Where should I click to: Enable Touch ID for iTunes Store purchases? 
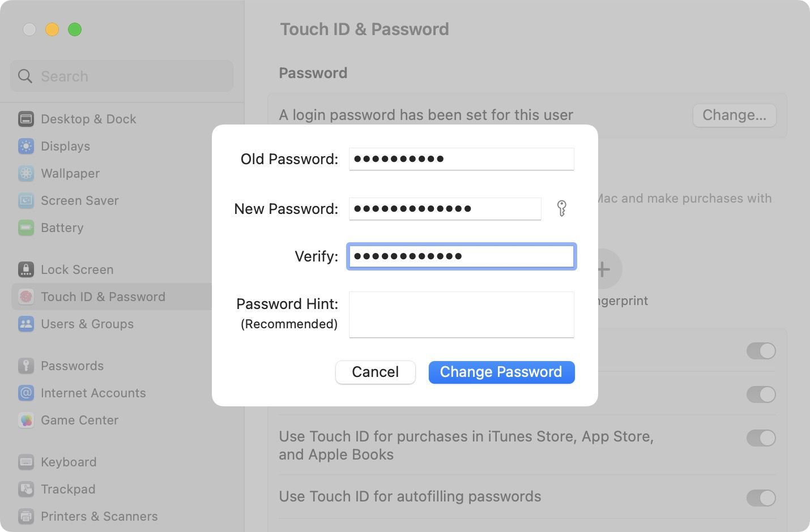pyautogui.click(x=761, y=437)
